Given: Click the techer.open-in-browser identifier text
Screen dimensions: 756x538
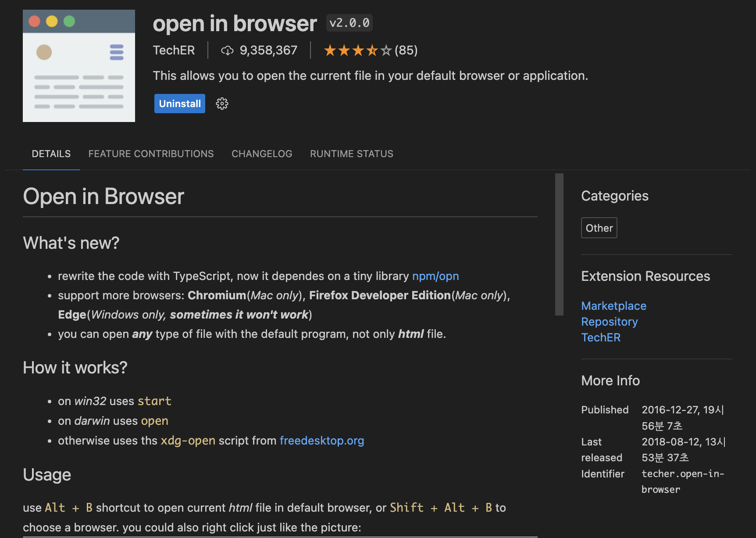Looking at the screenshot, I should pos(683,481).
